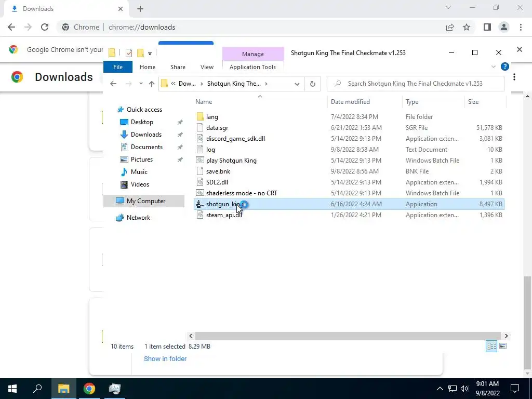This screenshot has width=532, height=399.
Task: Select SDL2.dll file
Action: [217, 182]
